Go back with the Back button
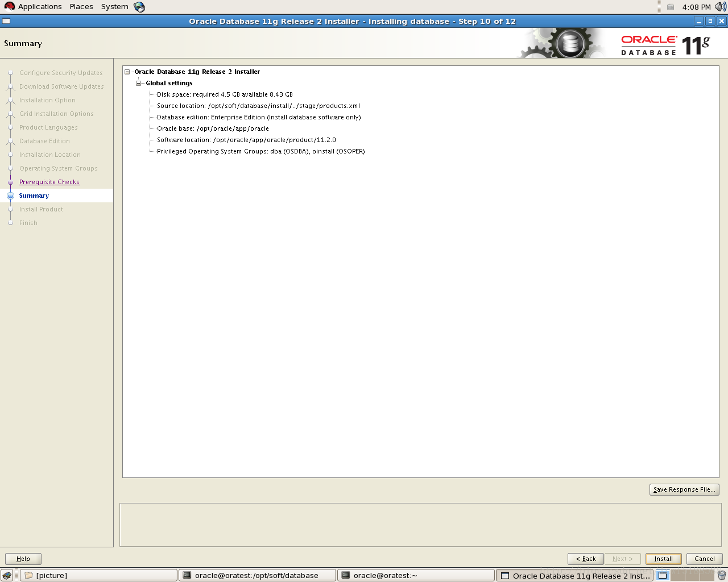The image size is (728, 582). [x=586, y=559]
